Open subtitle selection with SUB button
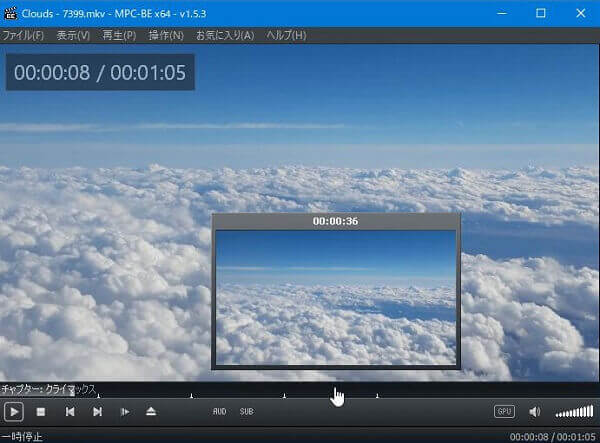This screenshot has width=600, height=443. pos(246,411)
